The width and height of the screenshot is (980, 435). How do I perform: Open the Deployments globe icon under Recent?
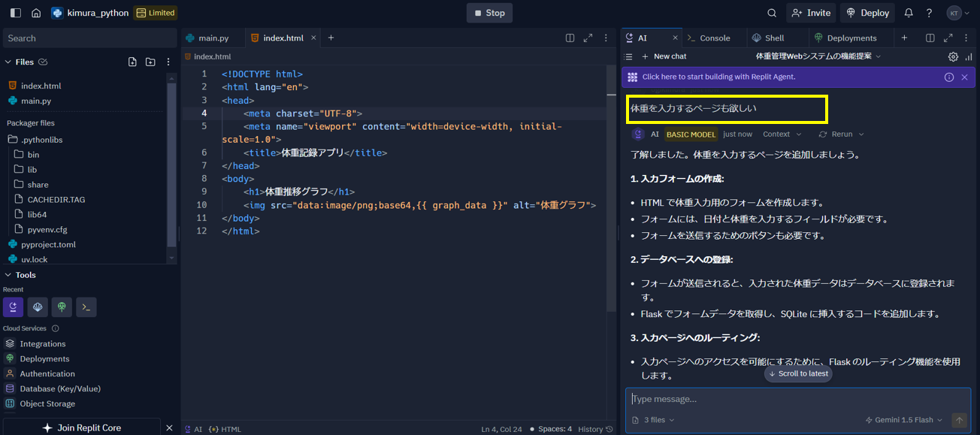(62, 307)
